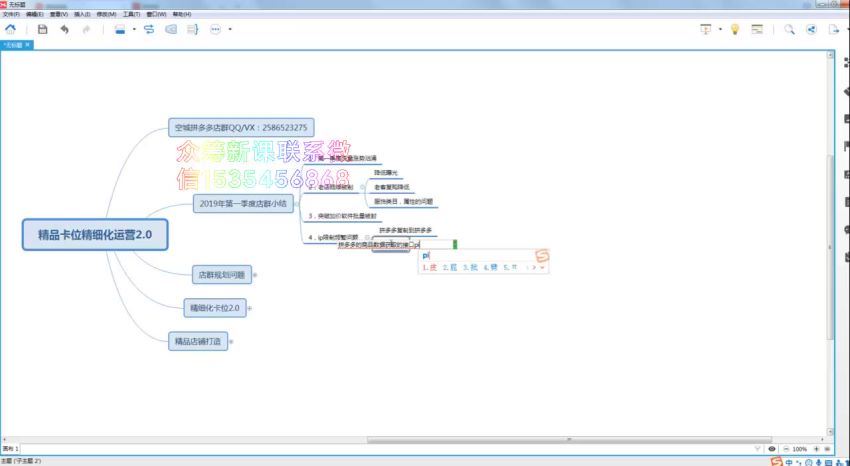Select the 精细化卡位2.0 topic

(x=215, y=308)
